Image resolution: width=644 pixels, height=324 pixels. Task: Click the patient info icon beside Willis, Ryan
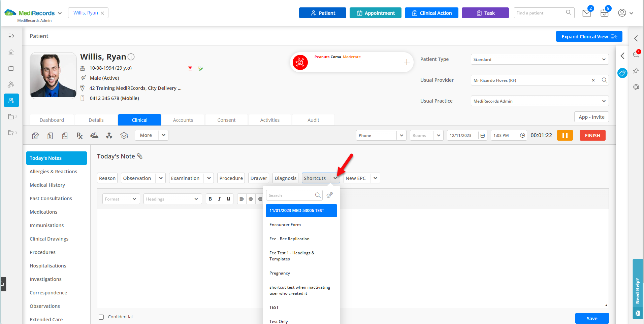point(131,57)
